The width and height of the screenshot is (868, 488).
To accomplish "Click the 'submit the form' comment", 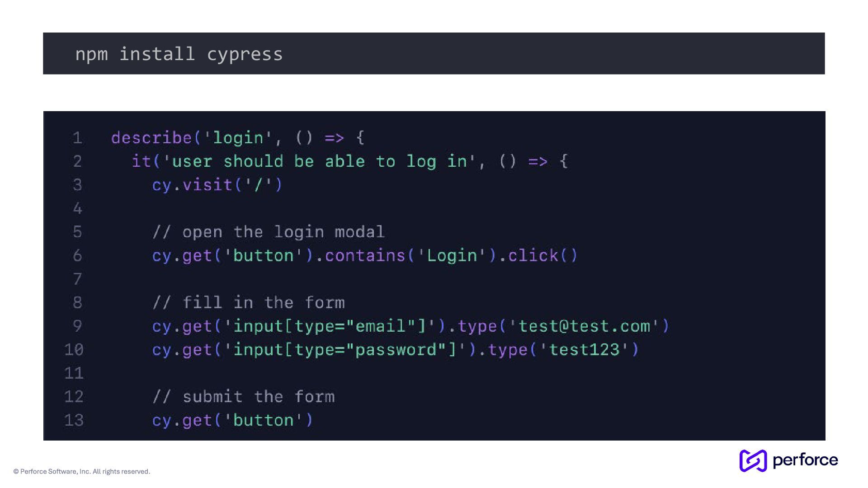I will 243,397.
